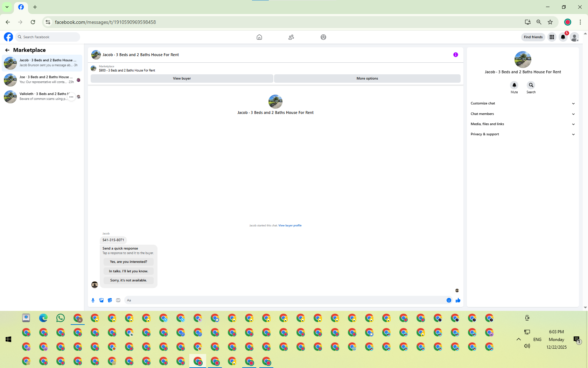The image size is (588, 368).
Task: Click the View buyer button
Action: 182,79
